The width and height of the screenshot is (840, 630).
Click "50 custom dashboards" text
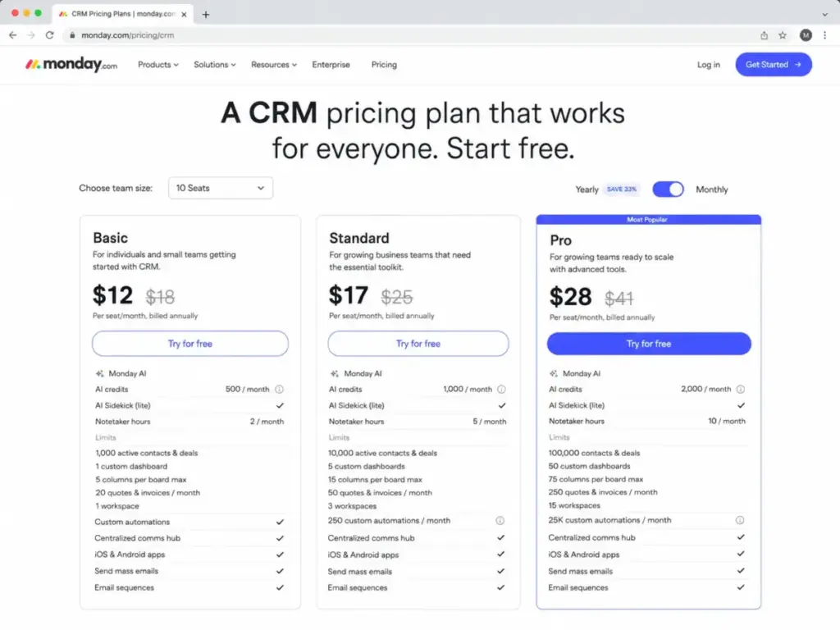pyautogui.click(x=589, y=467)
